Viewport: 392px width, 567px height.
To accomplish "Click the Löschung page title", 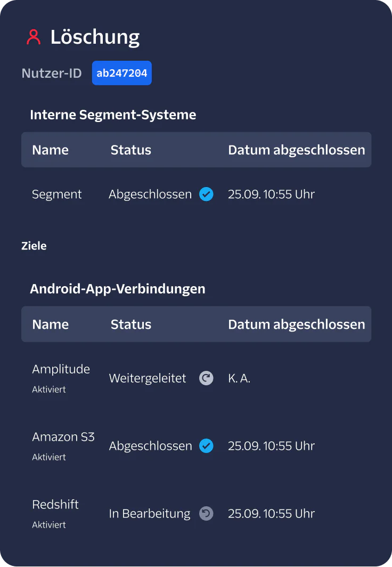I will coord(95,37).
